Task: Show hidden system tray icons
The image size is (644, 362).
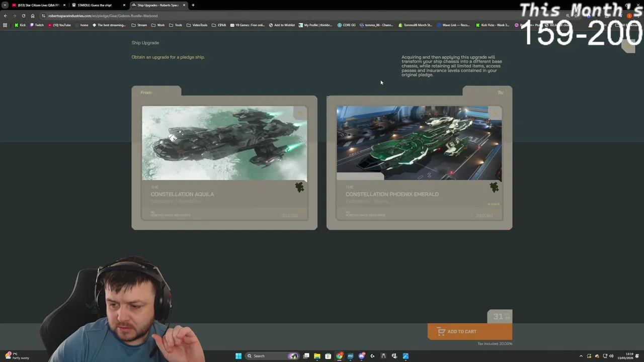Action: (x=581, y=356)
